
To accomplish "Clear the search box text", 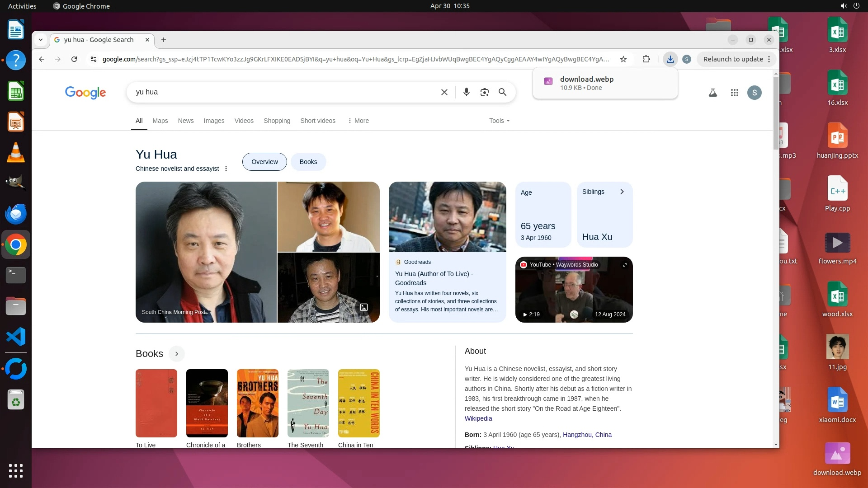I will pos(444,92).
